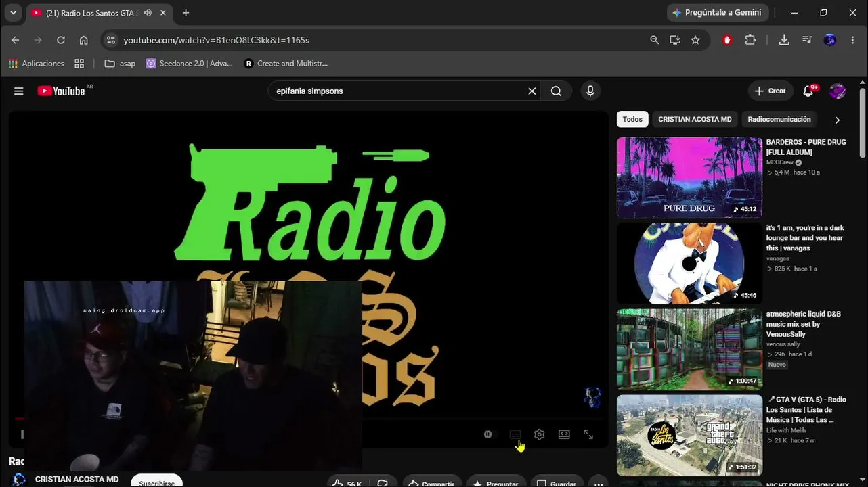This screenshot has height=487, width=868.
Task: Visit the Life with Melih channel
Action: point(786,430)
